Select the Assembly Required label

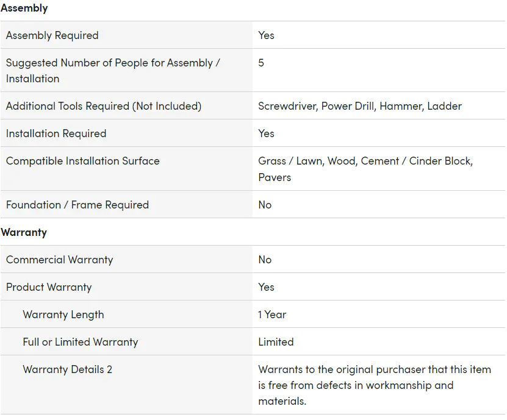(x=52, y=35)
